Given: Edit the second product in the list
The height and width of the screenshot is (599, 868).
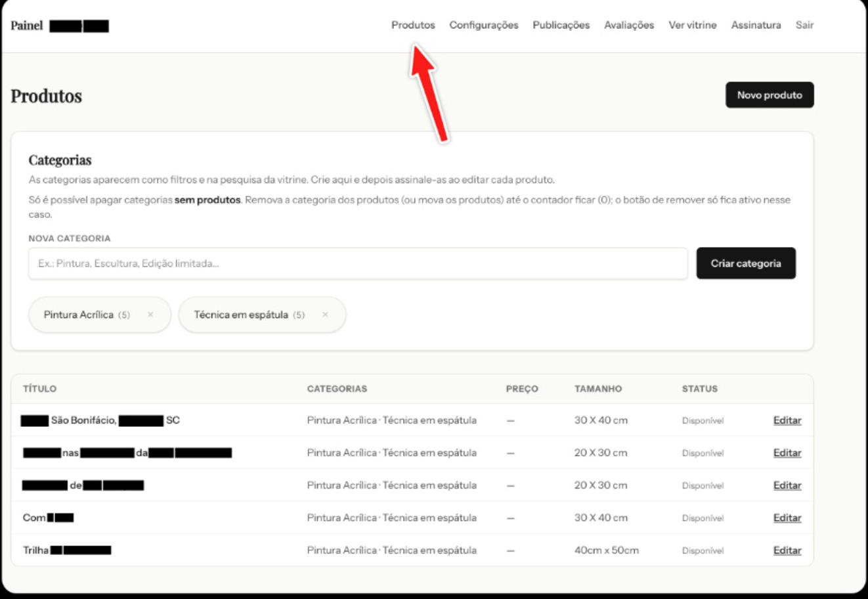Looking at the screenshot, I should click(787, 453).
